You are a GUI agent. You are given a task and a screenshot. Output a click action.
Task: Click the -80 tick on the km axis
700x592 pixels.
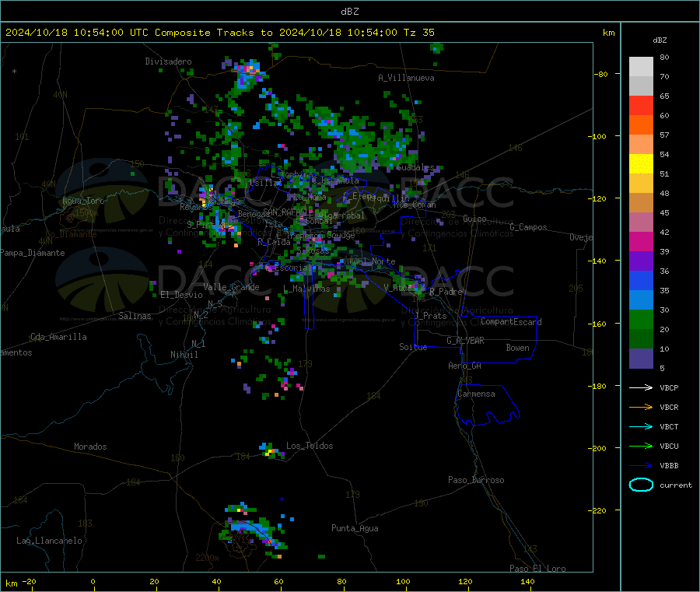pyautogui.click(x=601, y=74)
